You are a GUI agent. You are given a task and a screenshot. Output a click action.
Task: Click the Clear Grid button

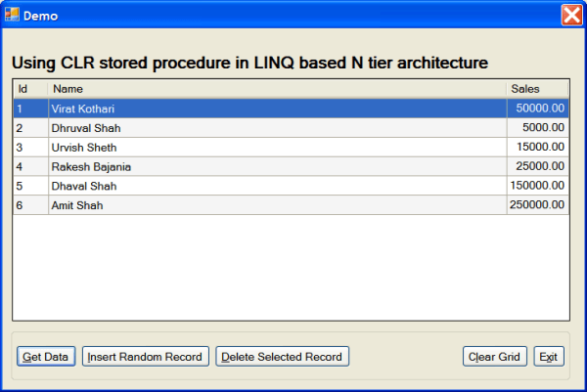(x=494, y=357)
